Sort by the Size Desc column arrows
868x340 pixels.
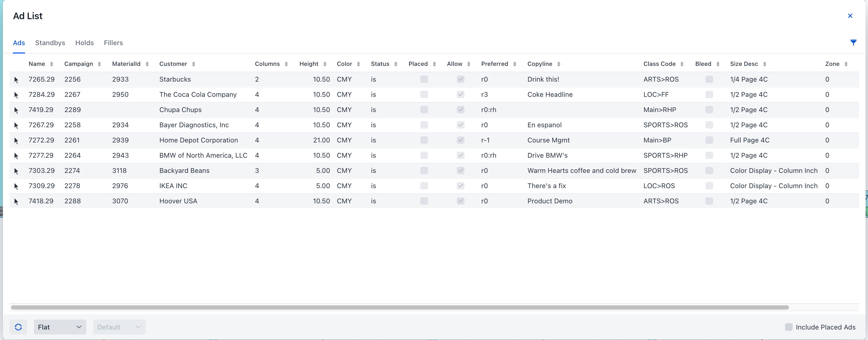[764, 64]
